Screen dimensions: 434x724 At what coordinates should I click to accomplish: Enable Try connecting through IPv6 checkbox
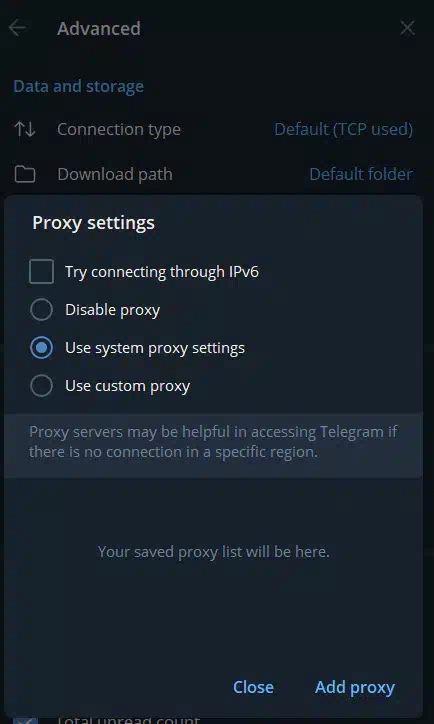pyautogui.click(x=42, y=272)
